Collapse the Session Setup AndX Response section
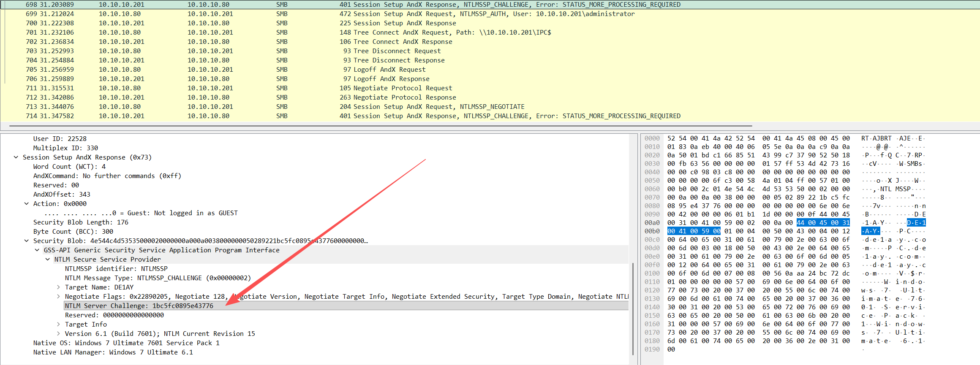Image resolution: width=980 pixels, height=365 pixels. (16, 157)
